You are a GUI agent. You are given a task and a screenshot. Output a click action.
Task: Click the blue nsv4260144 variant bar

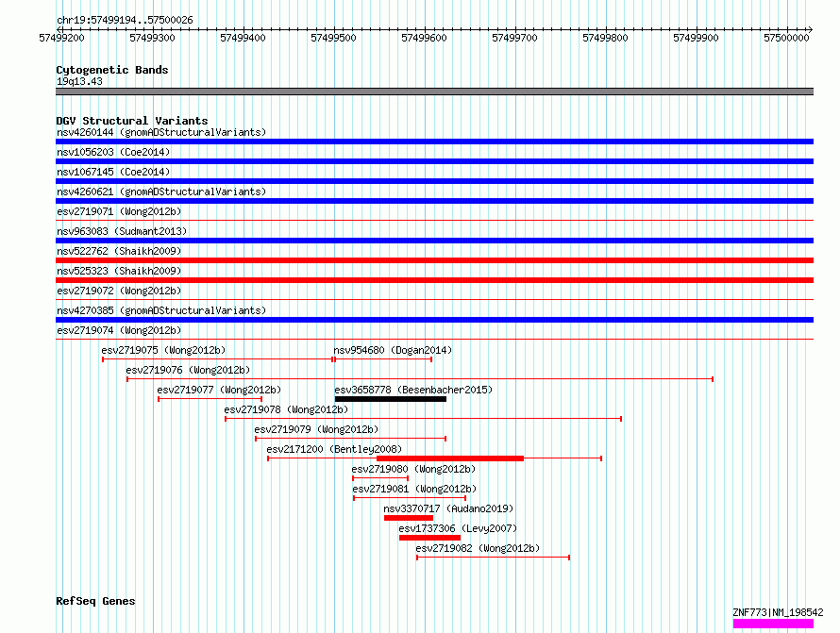[434, 142]
